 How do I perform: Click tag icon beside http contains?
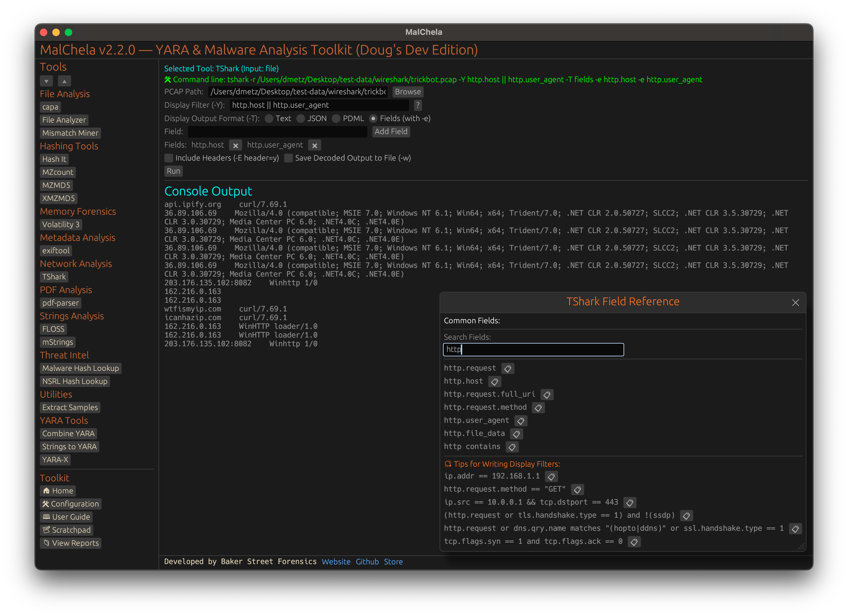[512, 447]
